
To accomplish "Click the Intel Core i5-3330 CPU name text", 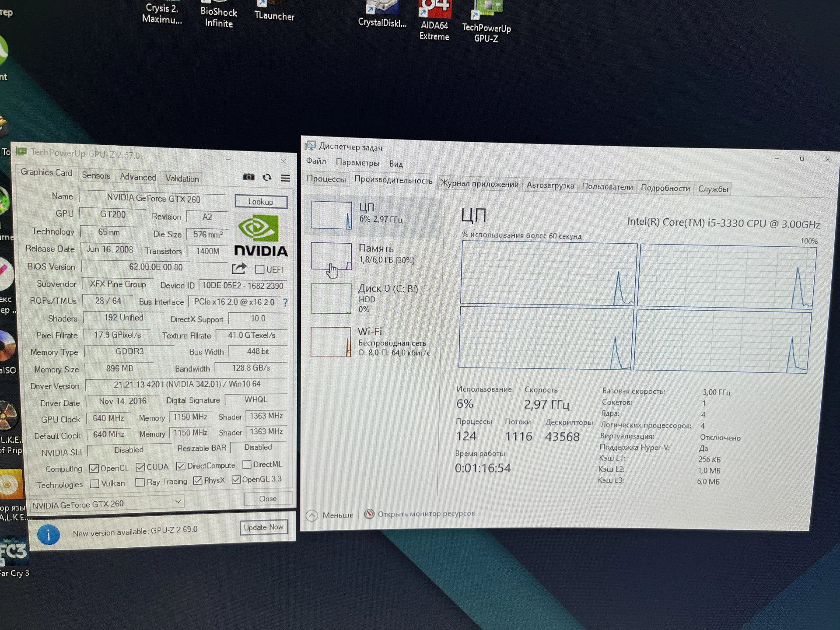I will pyautogui.click(x=723, y=223).
